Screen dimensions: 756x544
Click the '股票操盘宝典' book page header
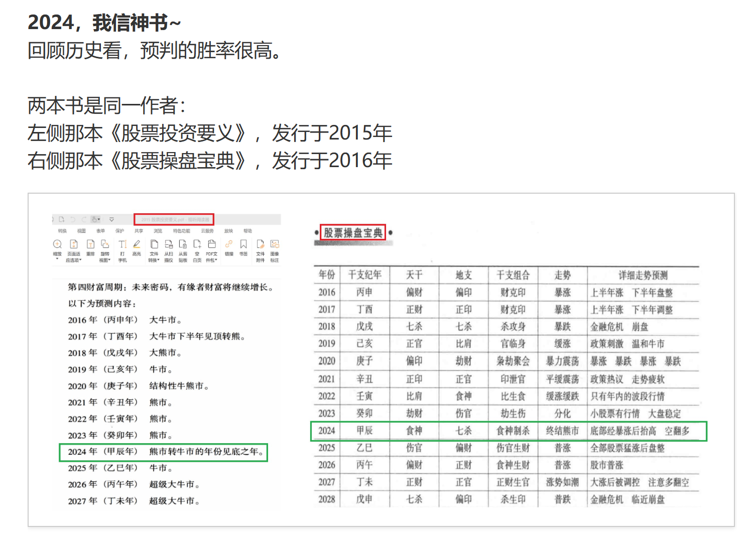click(x=353, y=232)
